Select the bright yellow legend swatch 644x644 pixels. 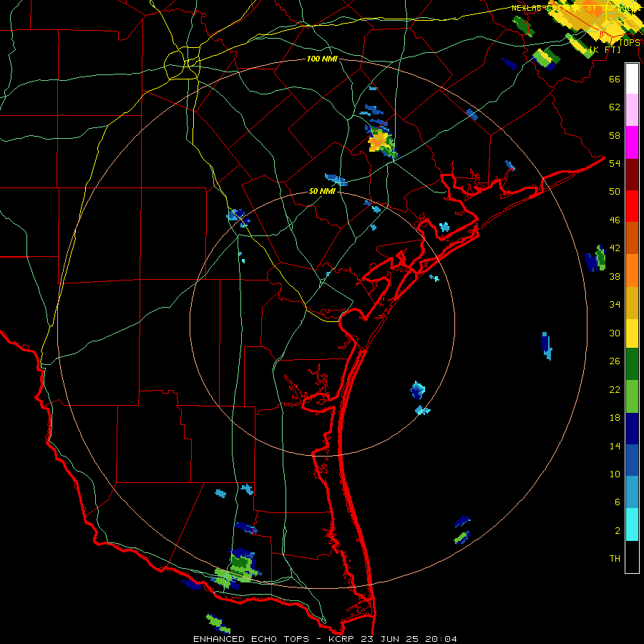(x=632, y=333)
